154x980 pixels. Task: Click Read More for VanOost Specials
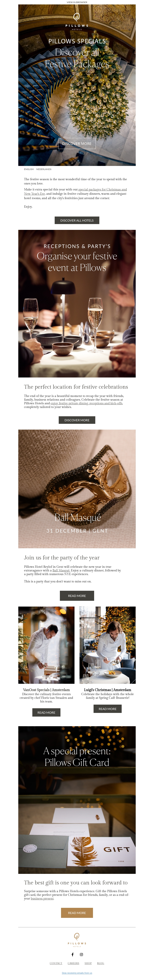46,713
